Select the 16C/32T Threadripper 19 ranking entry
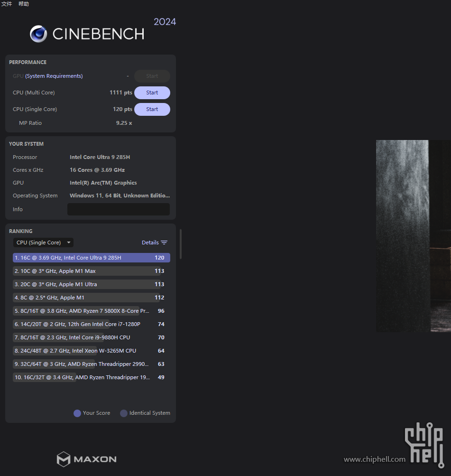Viewport: 451px width, 476px height. click(x=92, y=377)
